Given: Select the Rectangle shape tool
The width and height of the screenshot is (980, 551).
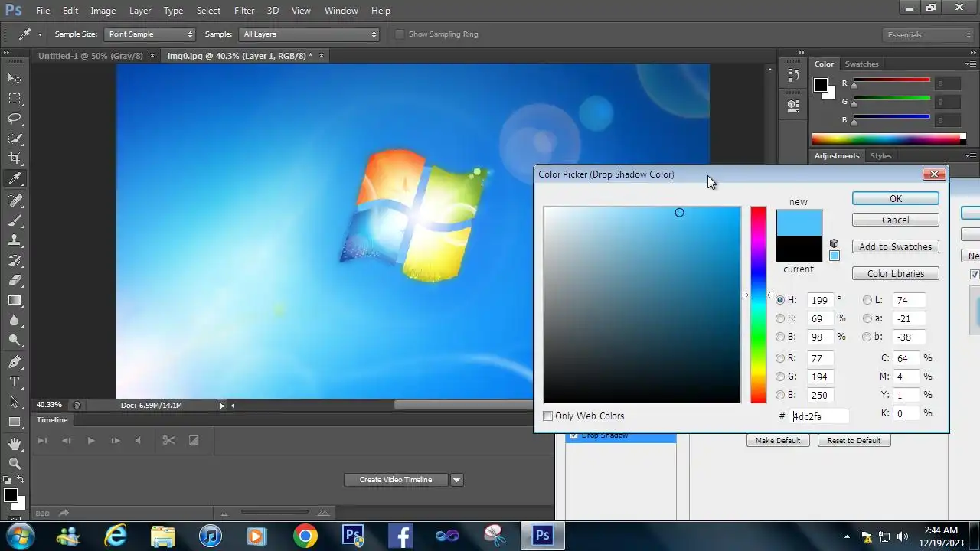Looking at the screenshot, I should [15, 422].
